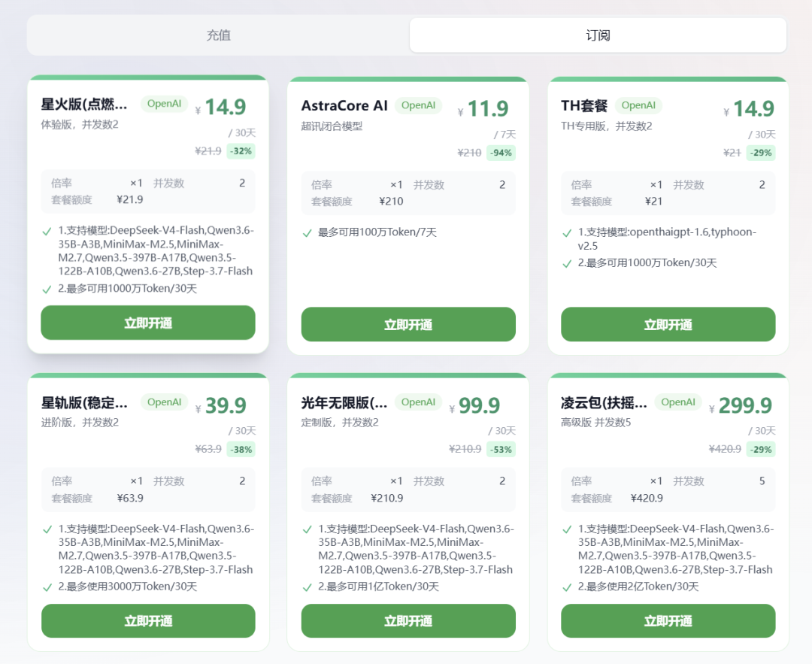Click the checkmark beside 2.最多使用2亿Token/30天
This screenshot has height=664, width=812.
567,587
